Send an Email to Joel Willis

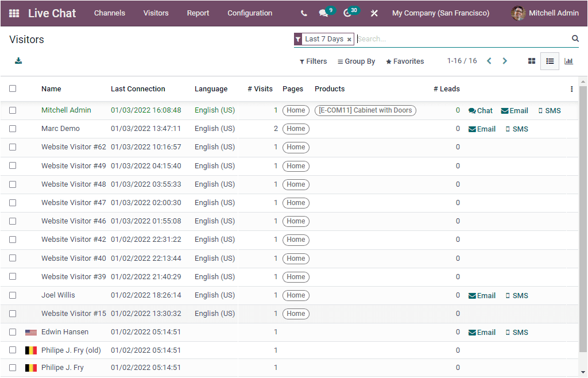(482, 295)
